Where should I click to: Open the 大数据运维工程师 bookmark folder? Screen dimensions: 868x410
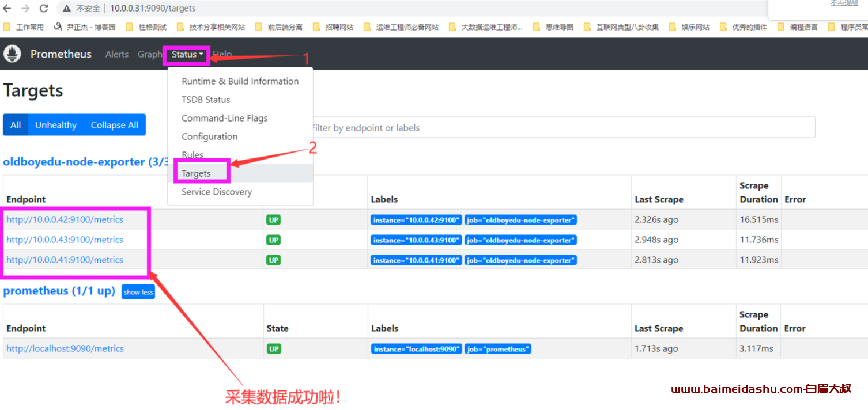click(x=486, y=26)
